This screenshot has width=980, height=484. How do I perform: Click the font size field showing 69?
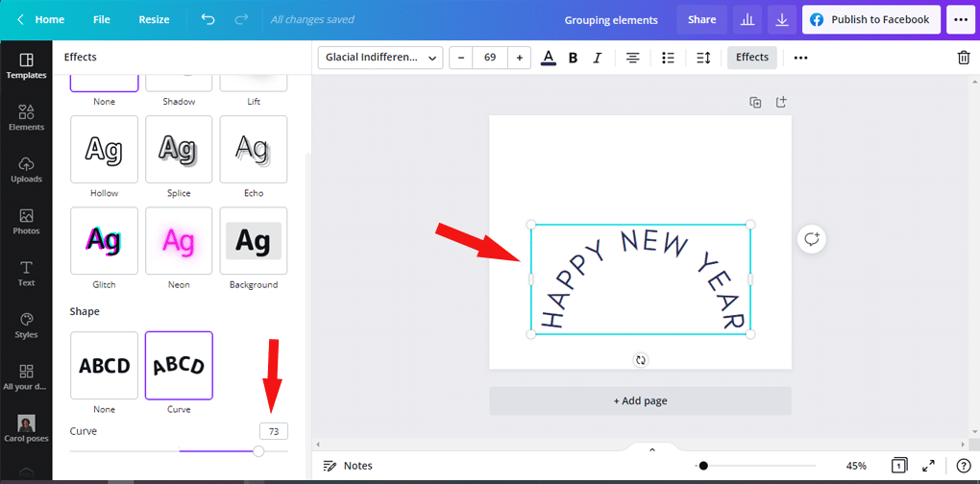[x=490, y=58]
